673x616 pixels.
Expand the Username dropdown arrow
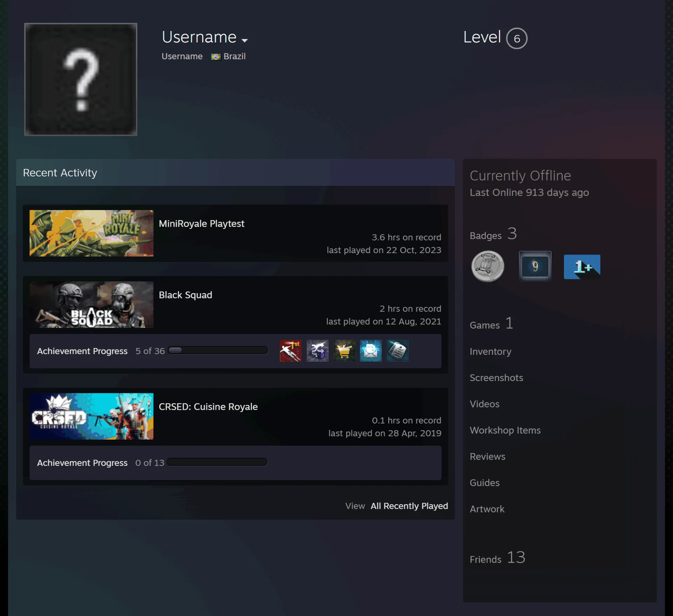click(245, 40)
